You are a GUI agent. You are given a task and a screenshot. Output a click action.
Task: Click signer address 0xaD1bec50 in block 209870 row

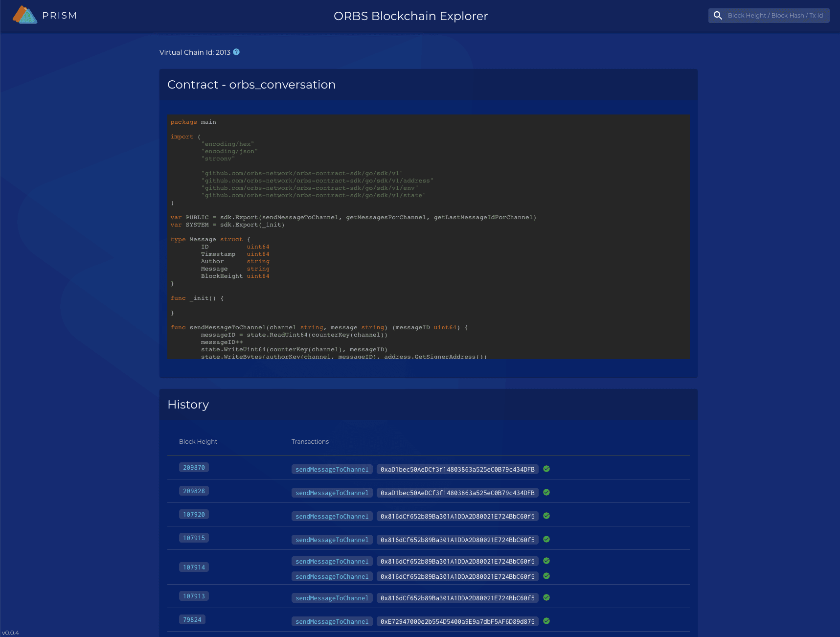click(457, 470)
